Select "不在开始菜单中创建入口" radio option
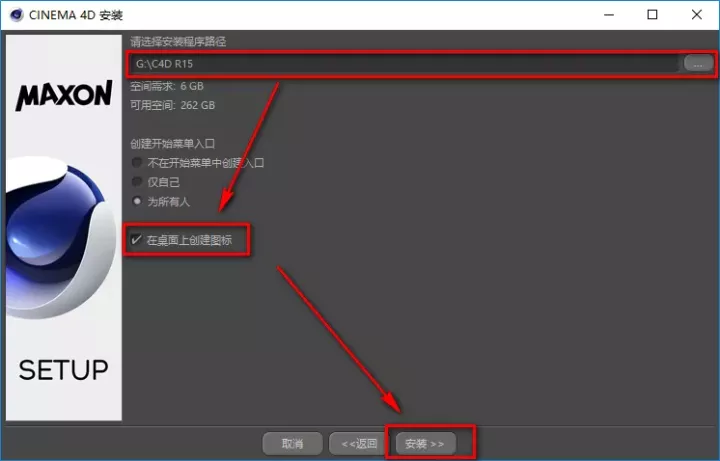The image size is (720, 461). click(x=137, y=162)
